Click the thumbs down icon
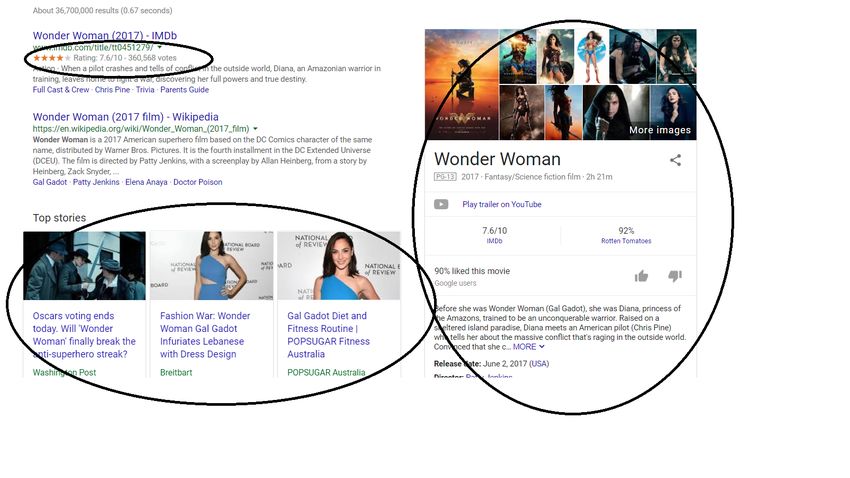This screenshot has width=850, height=478. 675,276
